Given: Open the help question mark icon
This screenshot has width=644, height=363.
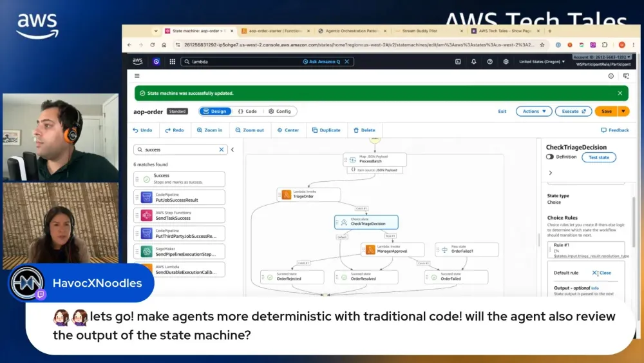Looking at the screenshot, I should [489, 62].
